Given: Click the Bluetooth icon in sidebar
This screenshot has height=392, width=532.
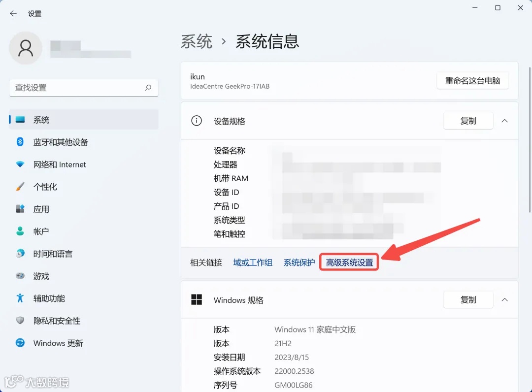Looking at the screenshot, I should [20, 142].
